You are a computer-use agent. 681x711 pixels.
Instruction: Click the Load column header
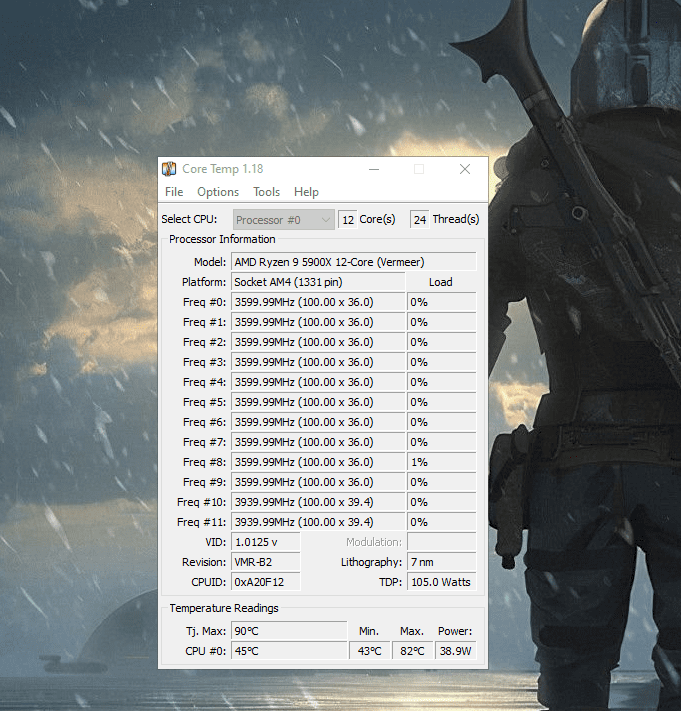pyautogui.click(x=441, y=282)
